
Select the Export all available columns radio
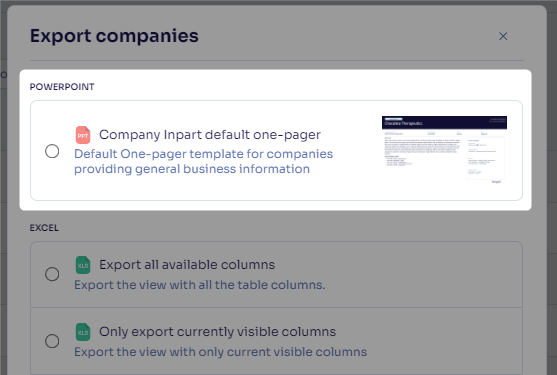(52, 274)
